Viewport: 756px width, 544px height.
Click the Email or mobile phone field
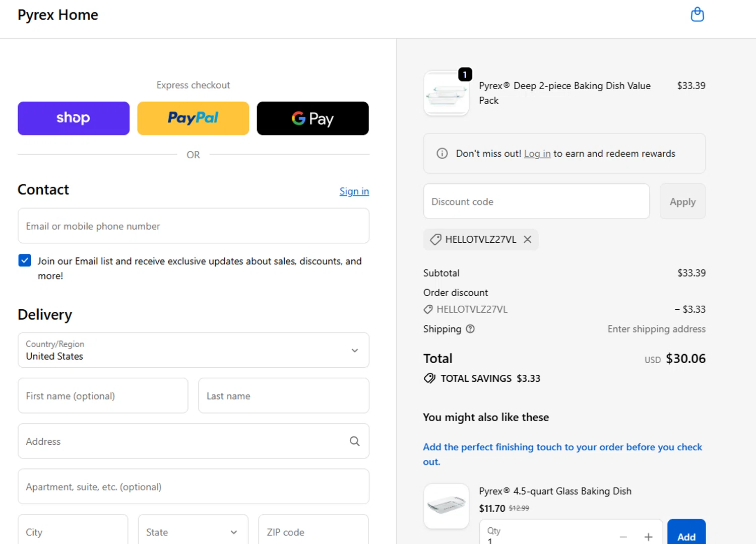pos(194,226)
